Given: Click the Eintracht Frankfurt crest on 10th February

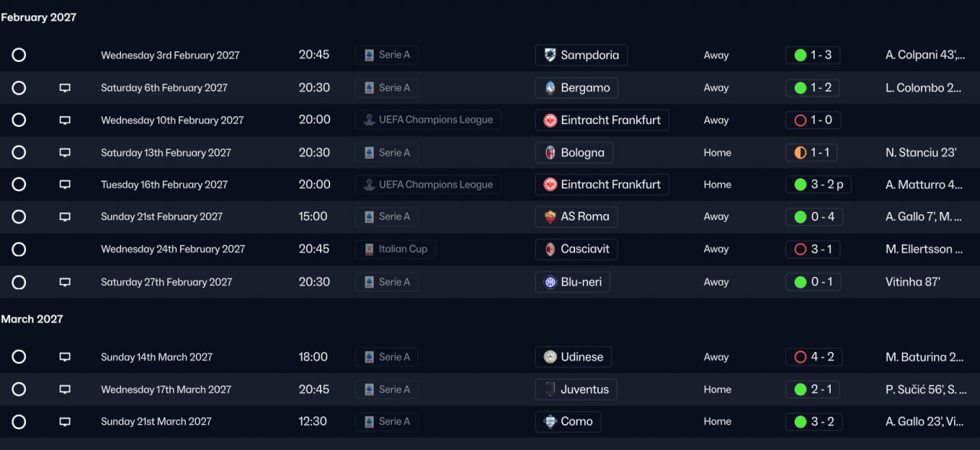Looking at the screenshot, I should tap(550, 120).
